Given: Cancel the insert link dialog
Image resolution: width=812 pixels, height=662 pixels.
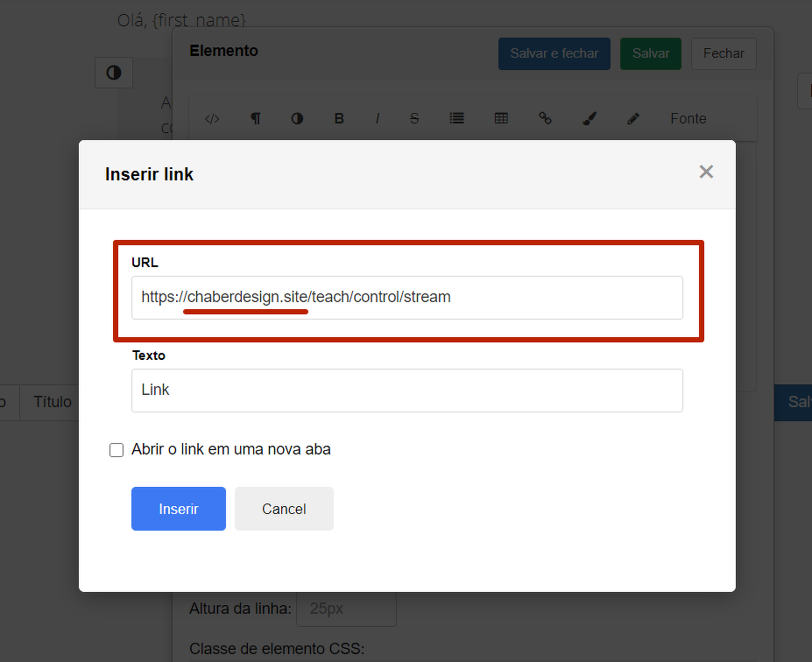Looking at the screenshot, I should (284, 509).
